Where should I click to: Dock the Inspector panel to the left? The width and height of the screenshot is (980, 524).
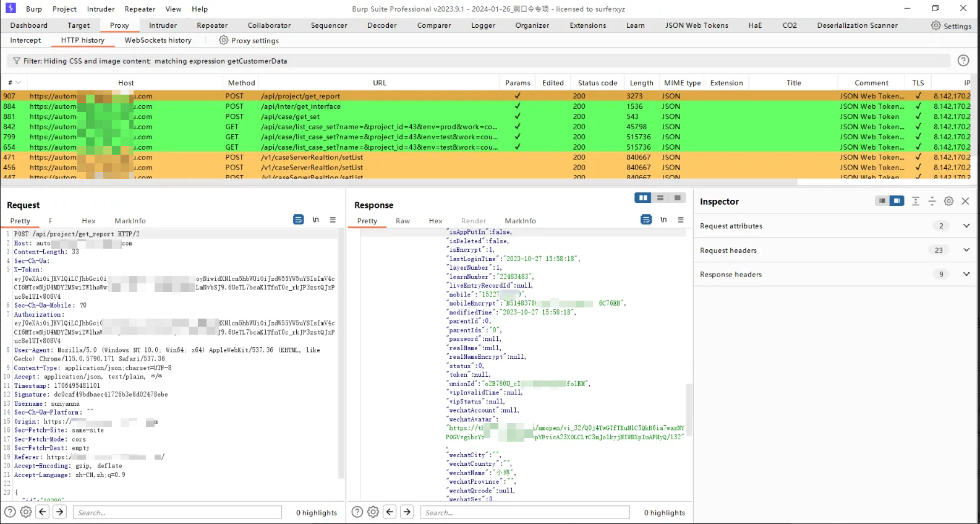(882, 201)
